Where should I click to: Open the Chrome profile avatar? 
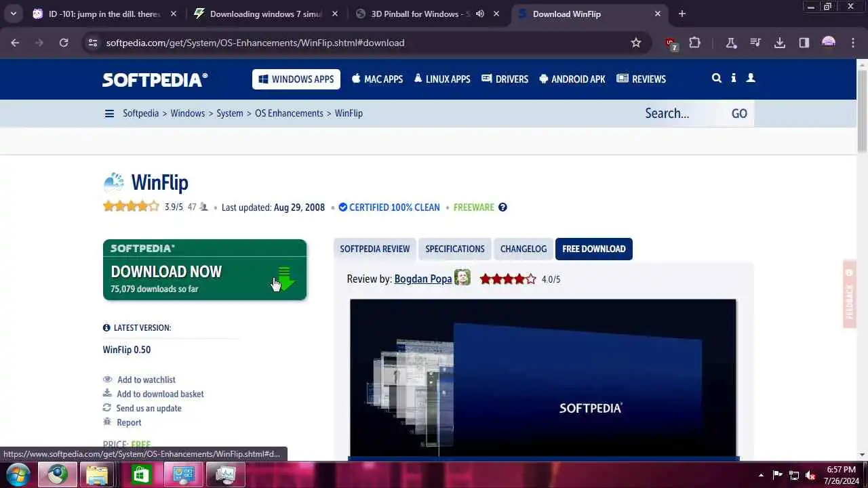(x=829, y=43)
